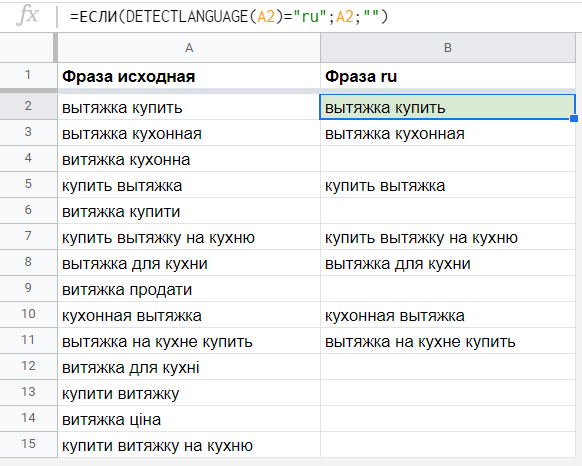Viewport: 582px width, 466px height.
Task: Select row 10 header
Action: tap(28, 315)
